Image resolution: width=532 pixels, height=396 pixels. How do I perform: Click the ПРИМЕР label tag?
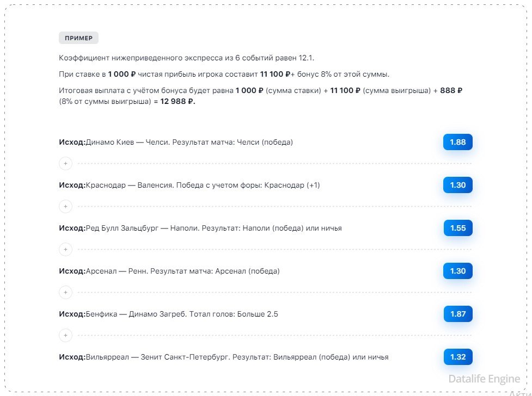pyautogui.click(x=78, y=38)
